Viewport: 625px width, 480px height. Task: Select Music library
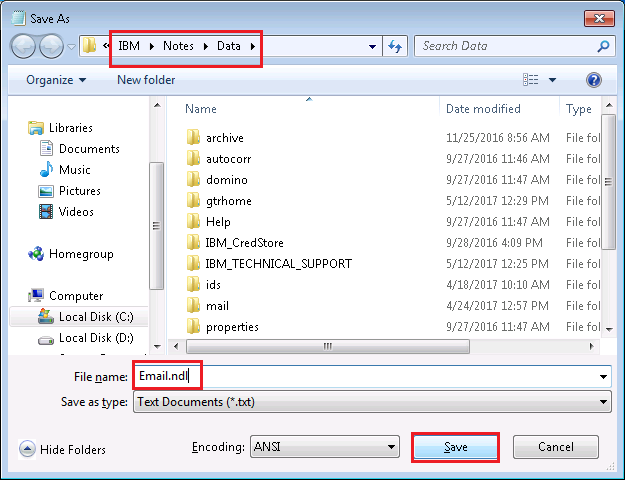[65, 169]
